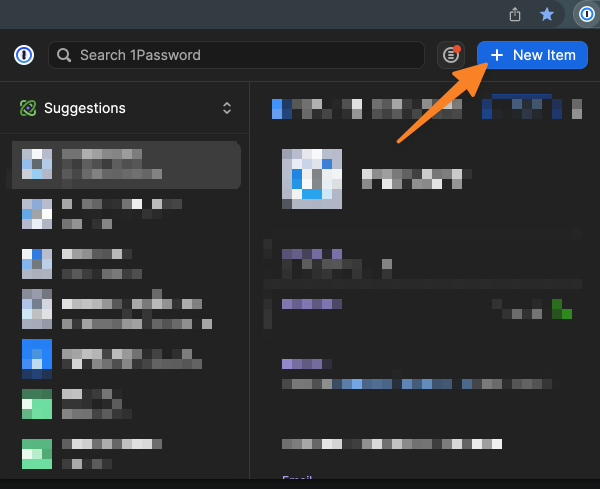The image size is (600, 489).
Task: Click the green indicator in detail pane
Action: pyautogui.click(x=560, y=308)
